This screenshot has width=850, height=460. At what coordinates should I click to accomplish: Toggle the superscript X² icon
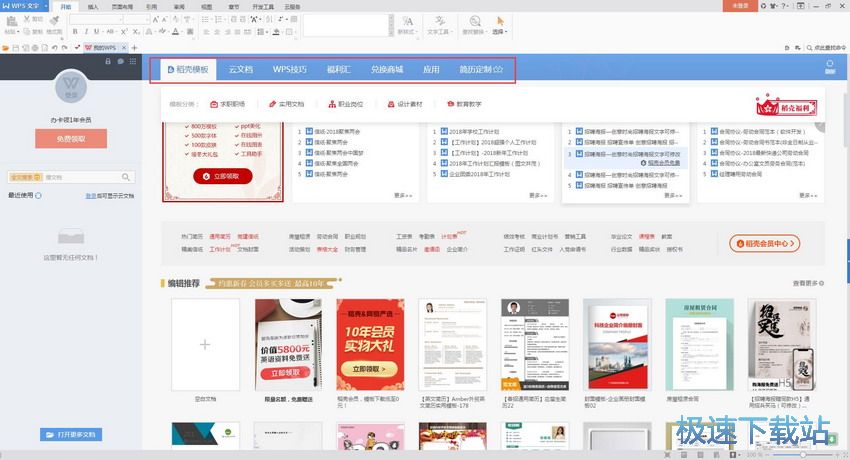point(124,32)
